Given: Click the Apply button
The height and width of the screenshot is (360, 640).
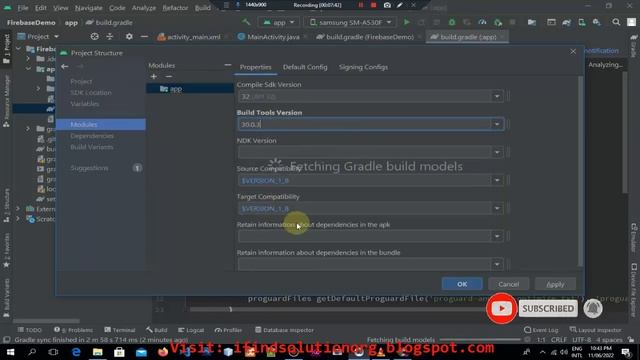Looking at the screenshot, I should click(555, 284).
